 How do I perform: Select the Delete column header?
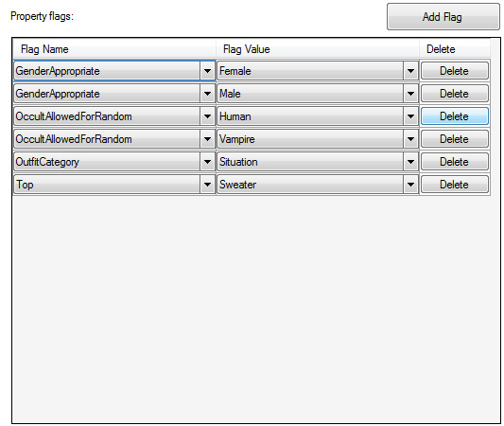(x=455, y=49)
